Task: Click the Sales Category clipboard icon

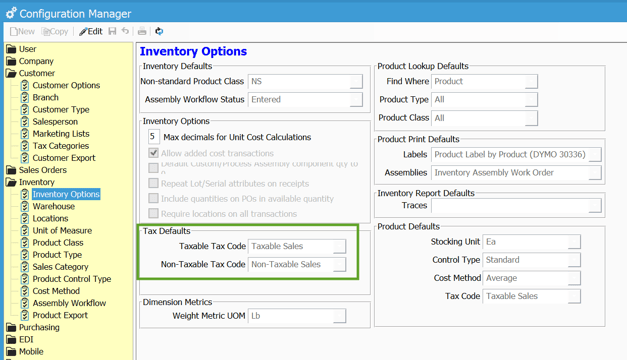Action: pos(25,267)
